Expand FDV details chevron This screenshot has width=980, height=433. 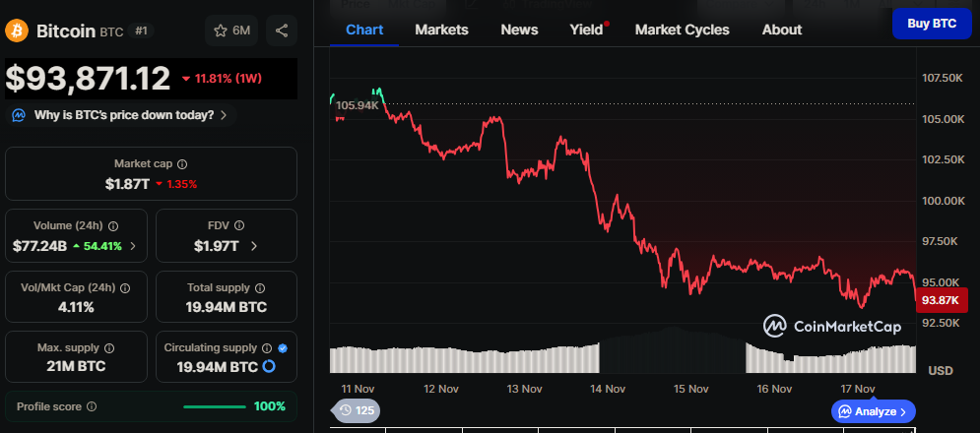click(254, 246)
